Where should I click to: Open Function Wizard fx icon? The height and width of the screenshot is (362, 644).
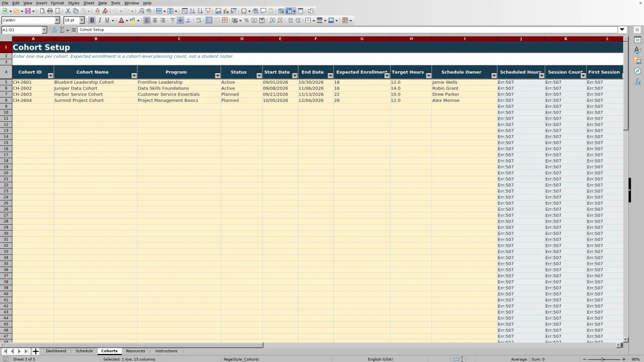tap(55, 30)
